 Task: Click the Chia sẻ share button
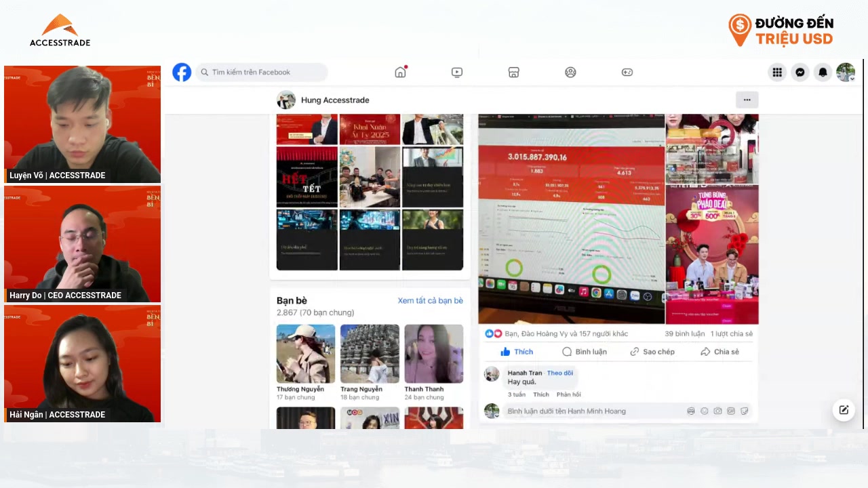click(719, 352)
